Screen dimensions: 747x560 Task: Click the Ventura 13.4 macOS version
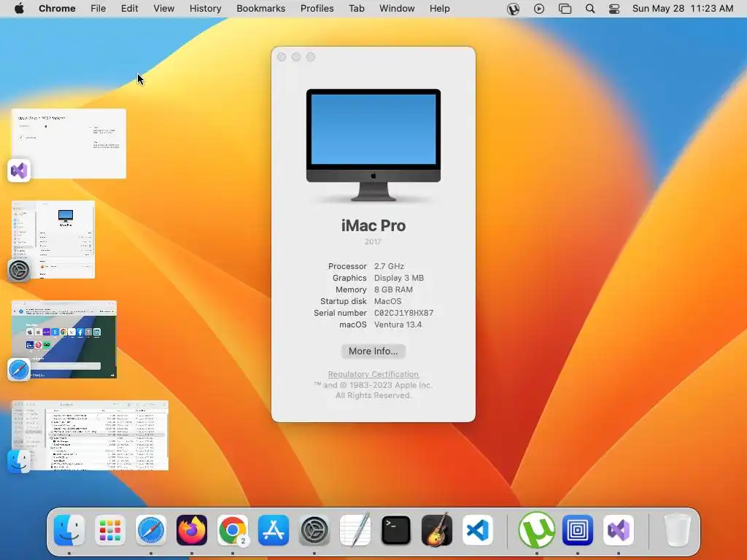click(x=398, y=324)
